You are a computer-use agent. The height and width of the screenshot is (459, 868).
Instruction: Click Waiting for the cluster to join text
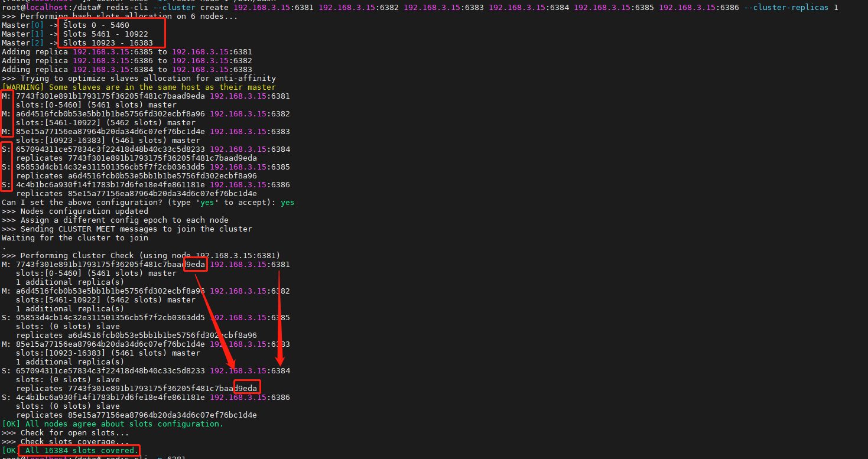74,238
